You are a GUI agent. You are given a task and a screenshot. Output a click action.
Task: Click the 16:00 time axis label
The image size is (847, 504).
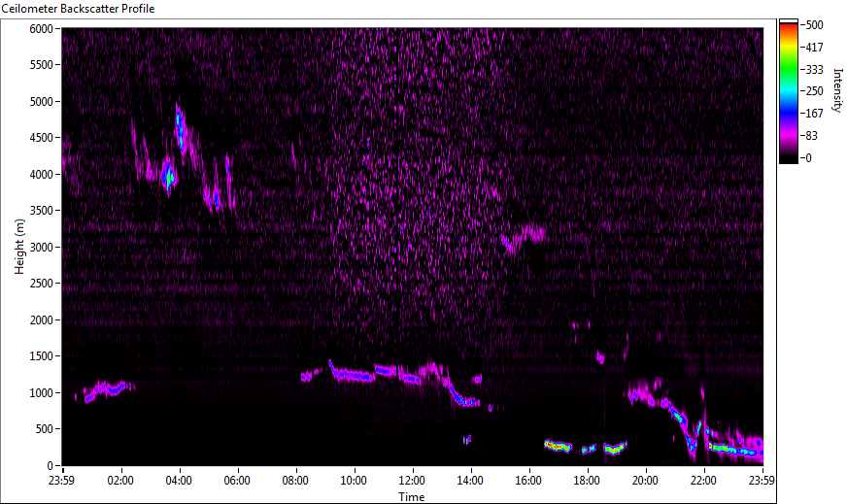click(x=528, y=481)
